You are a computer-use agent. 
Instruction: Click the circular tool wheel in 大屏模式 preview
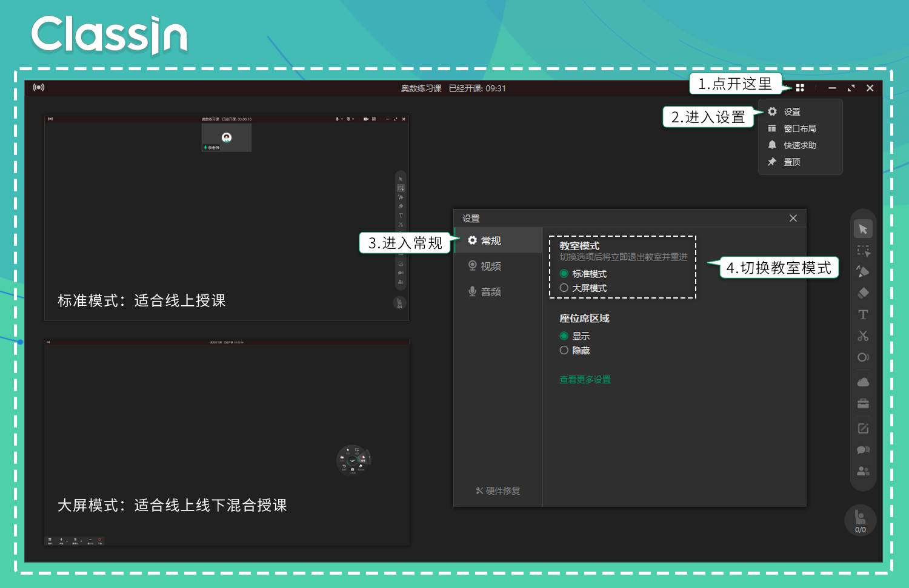coord(353,460)
